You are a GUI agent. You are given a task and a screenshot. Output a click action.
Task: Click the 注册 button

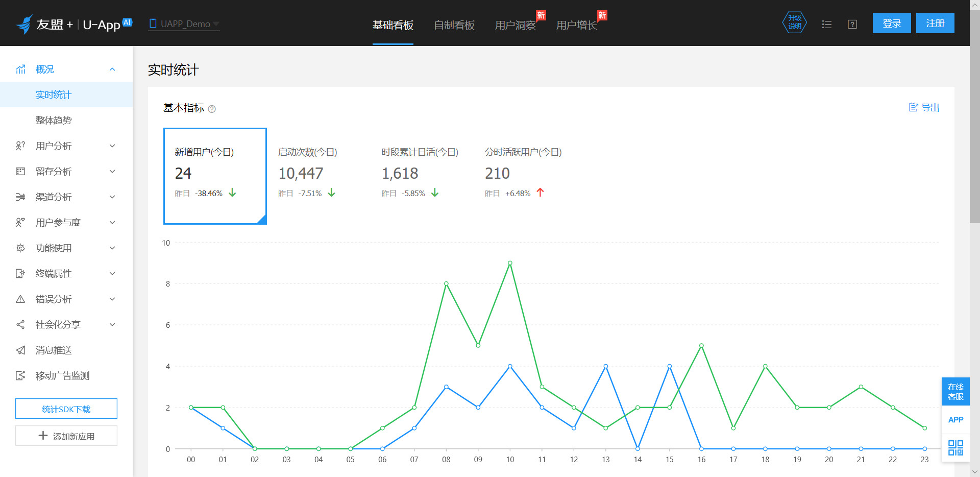point(935,23)
